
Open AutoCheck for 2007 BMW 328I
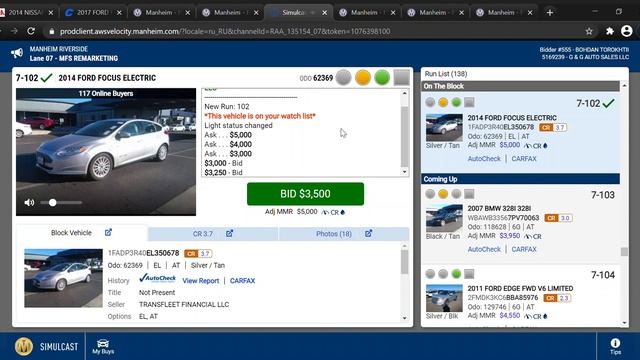[x=484, y=249]
